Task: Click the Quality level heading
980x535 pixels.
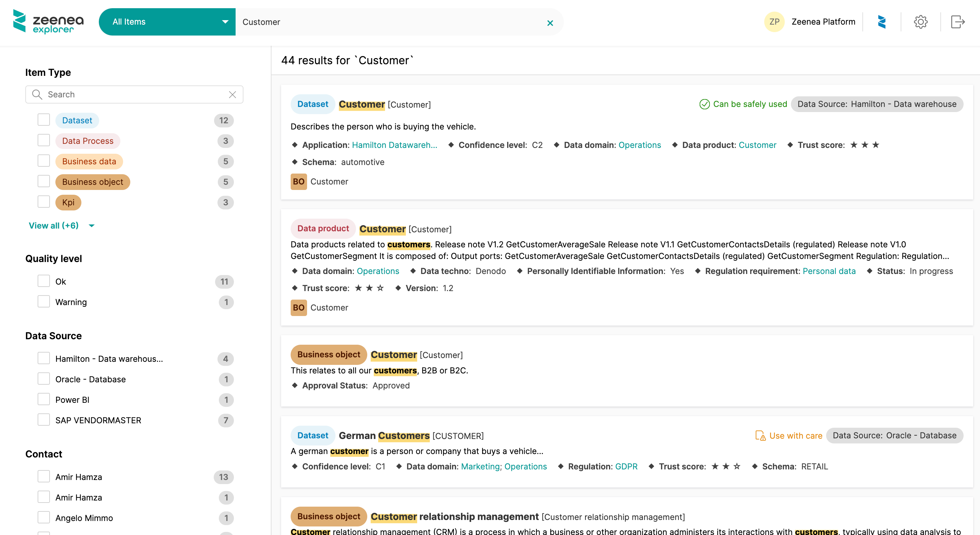Action: click(x=53, y=258)
